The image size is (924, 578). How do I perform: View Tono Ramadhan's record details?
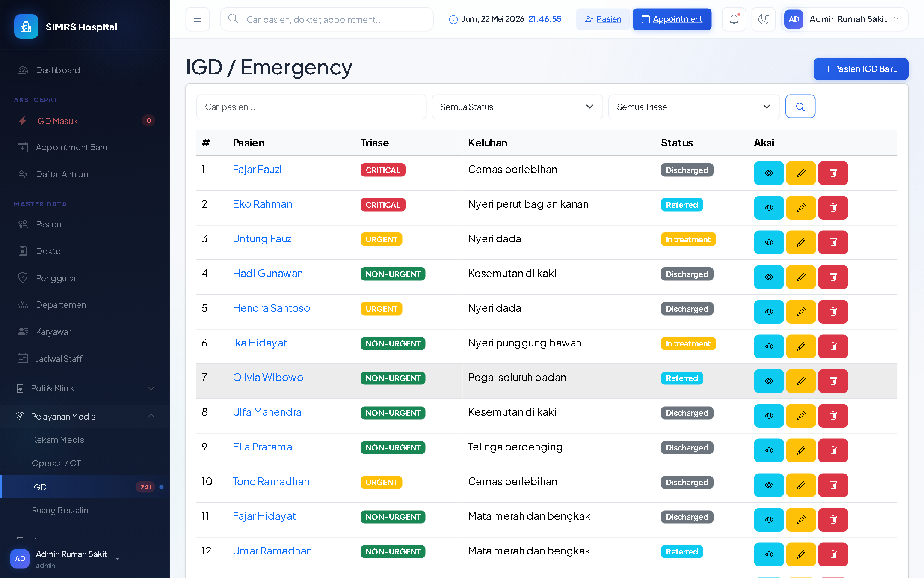point(769,485)
